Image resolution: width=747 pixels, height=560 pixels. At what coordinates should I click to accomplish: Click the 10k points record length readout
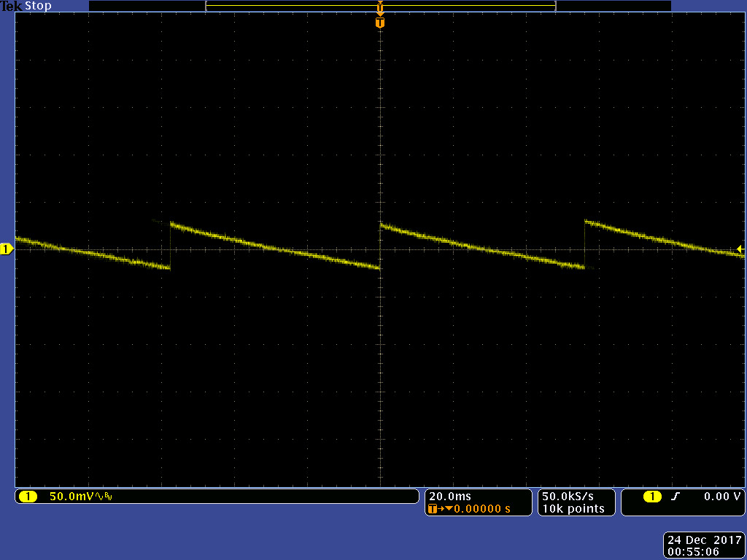point(573,508)
